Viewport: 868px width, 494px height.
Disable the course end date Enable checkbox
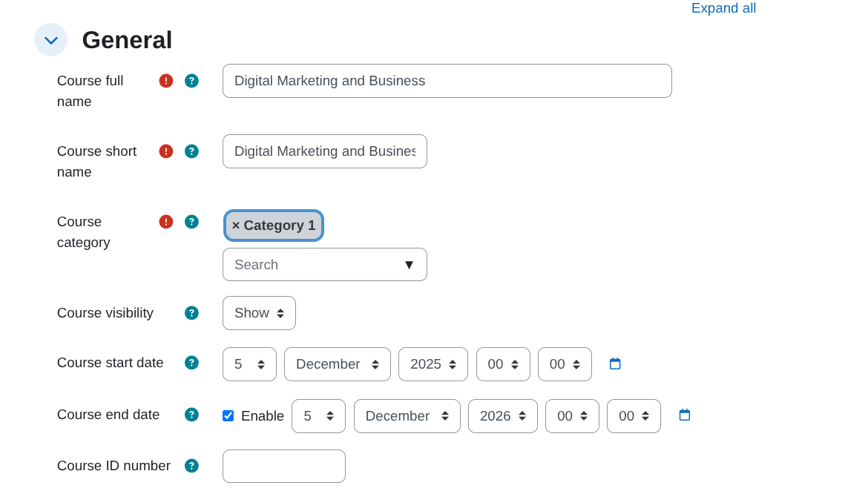coord(228,415)
